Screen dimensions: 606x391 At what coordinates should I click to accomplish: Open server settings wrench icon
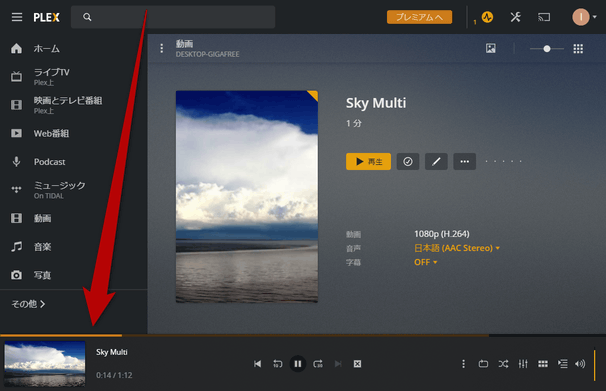[x=515, y=17]
